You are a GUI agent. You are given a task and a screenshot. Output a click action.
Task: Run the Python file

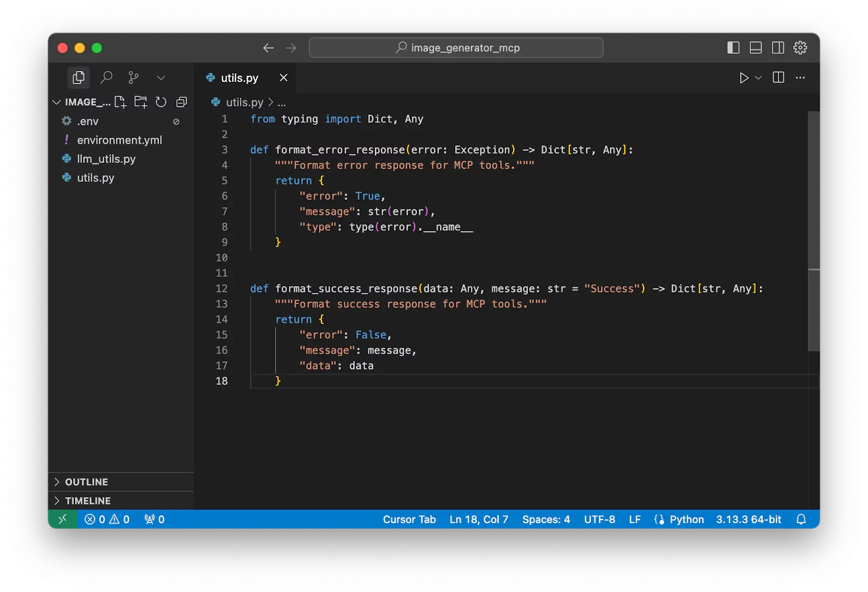pyautogui.click(x=744, y=78)
